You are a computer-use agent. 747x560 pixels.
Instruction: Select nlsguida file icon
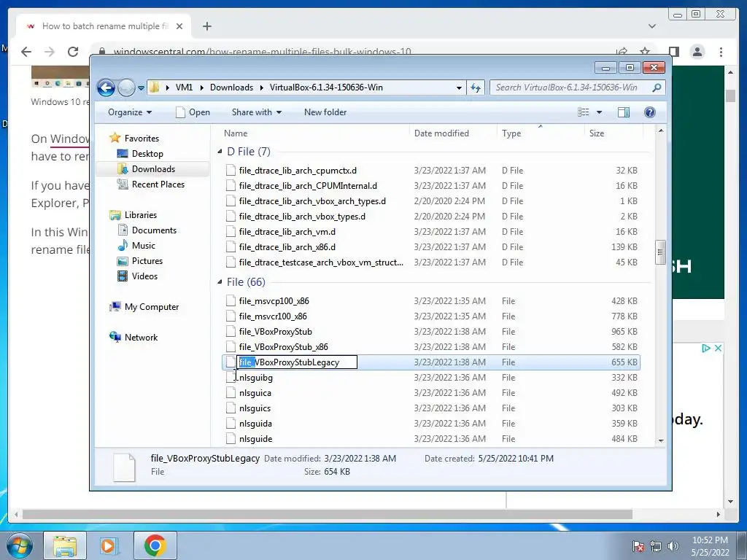[231, 424]
